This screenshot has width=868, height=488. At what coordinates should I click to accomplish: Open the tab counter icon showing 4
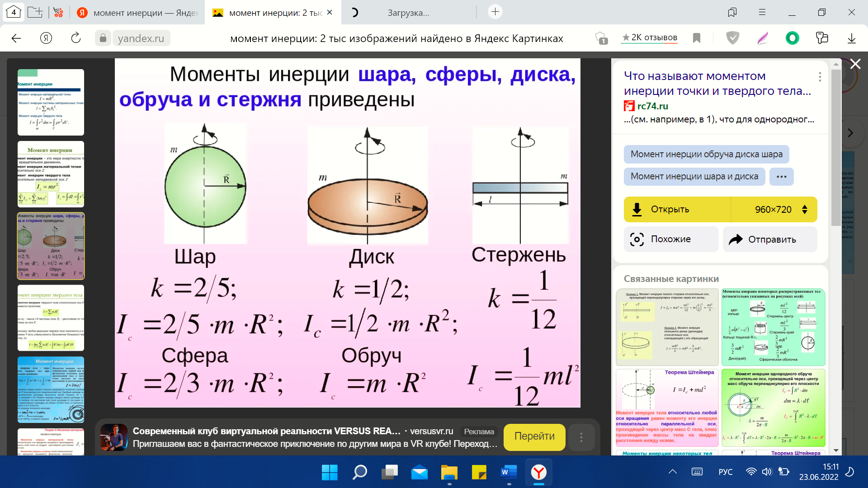[x=14, y=12]
